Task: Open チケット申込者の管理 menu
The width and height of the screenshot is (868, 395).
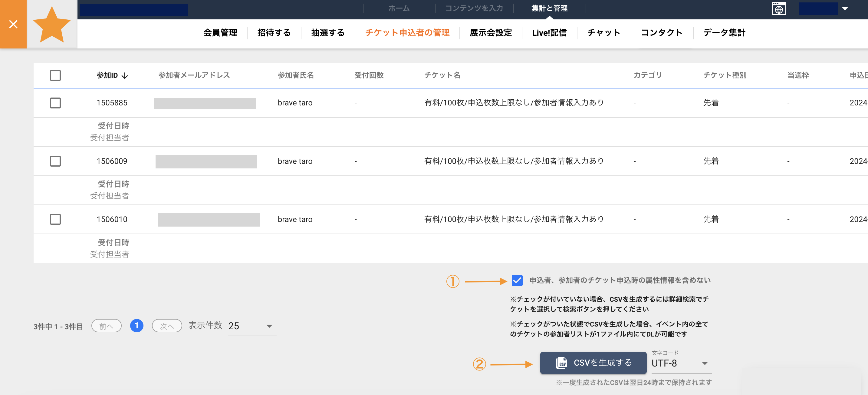Action: pyautogui.click(x=407, y=33)
